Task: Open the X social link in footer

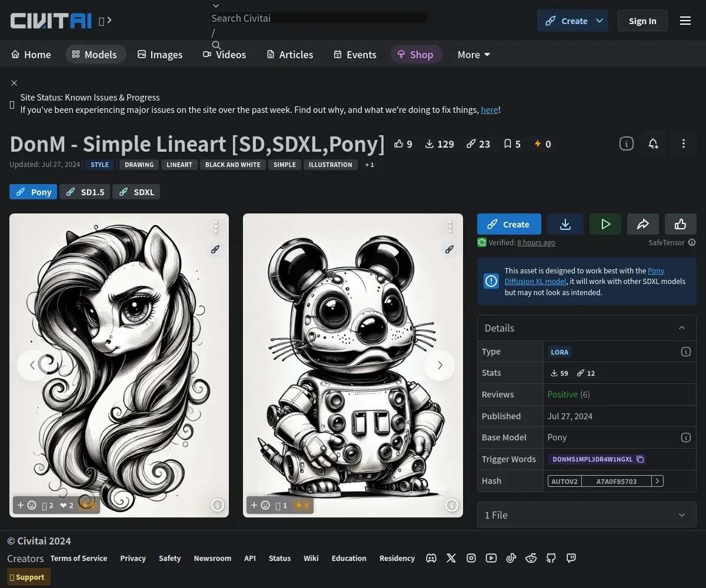Action: pos(451,558)
